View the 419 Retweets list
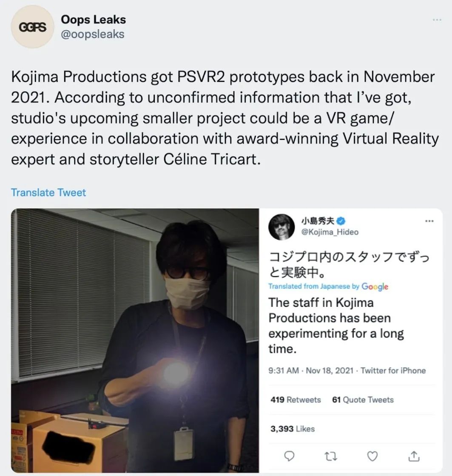The width and height of the screenshot is (452, 476). point(296,400)
